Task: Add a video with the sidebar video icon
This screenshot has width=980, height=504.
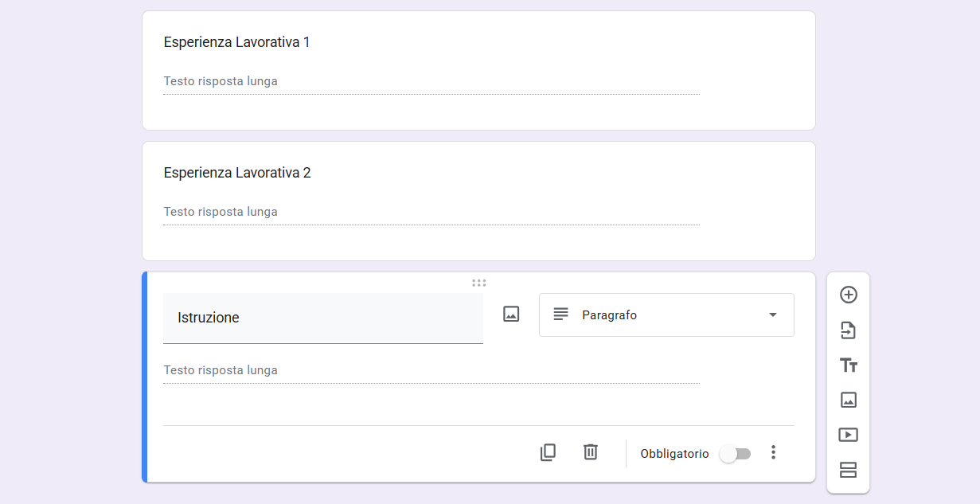Action: (848, 435)
